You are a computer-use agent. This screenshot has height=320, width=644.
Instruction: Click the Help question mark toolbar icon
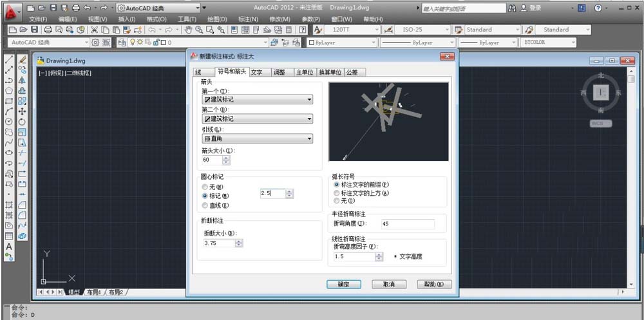click(x=303, y=30)
